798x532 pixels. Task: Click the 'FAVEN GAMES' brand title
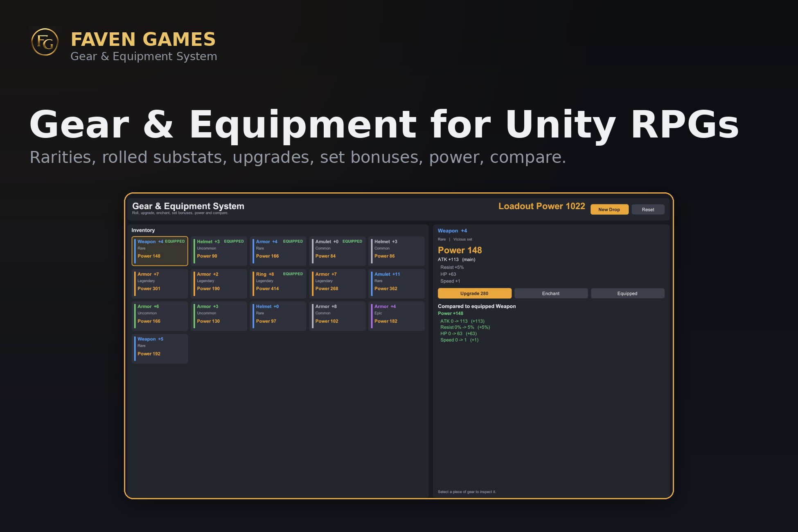point(143,39)
